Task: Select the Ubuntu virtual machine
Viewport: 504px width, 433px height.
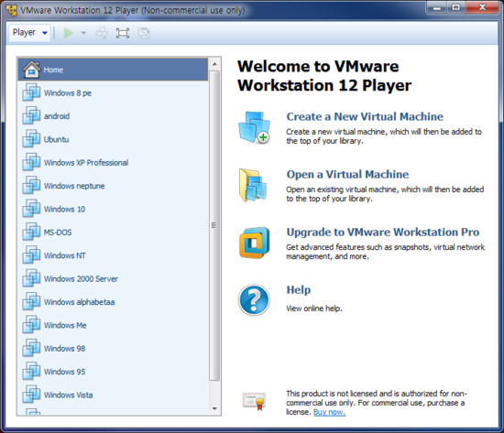Action: [x=113, y=139]
